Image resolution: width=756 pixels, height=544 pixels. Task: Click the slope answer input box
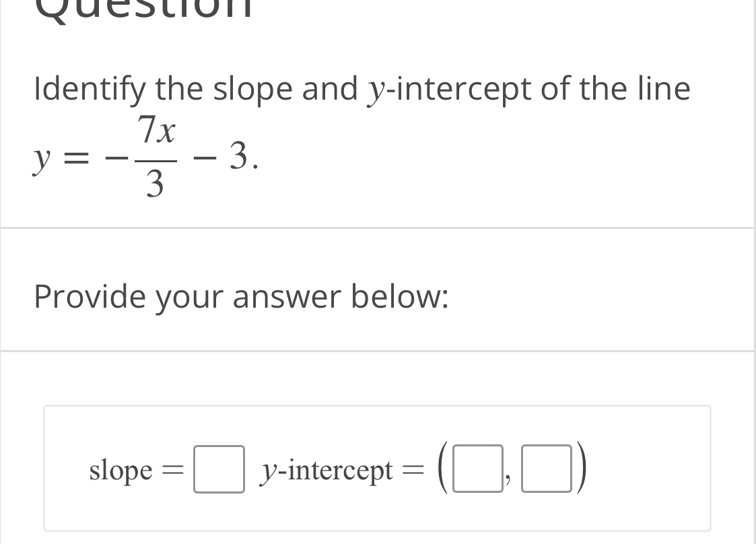[x=219, y=469]
